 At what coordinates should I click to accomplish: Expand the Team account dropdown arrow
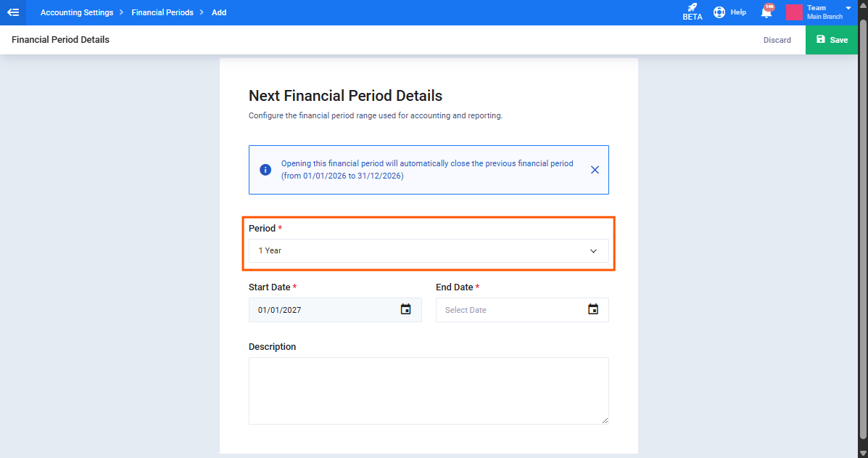848,8
